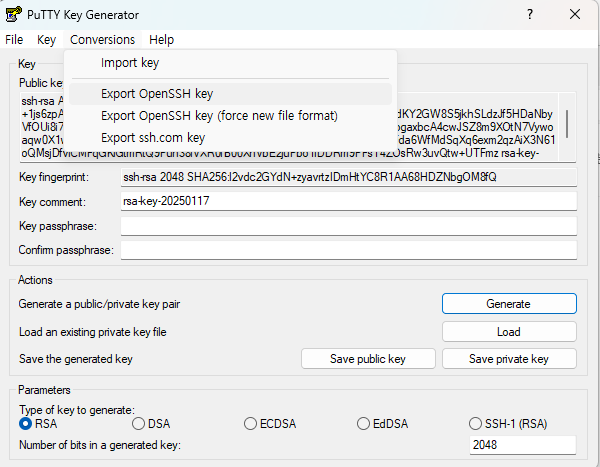Image resolution: width=600 pixels, height=467 pixels.
Task: Select the DSA key type radio button
Action: click(138, 424)
